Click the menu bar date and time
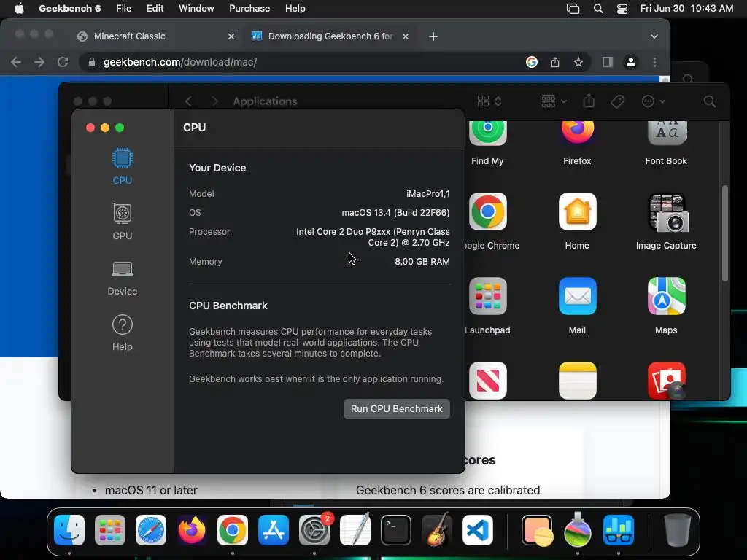 pyautogui.click(x=686, y=9)
